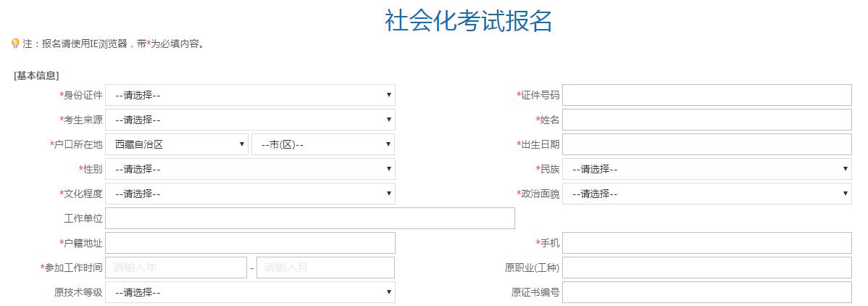
Task: Open the 考生来源 dropdown
Action: click(250, 120)
